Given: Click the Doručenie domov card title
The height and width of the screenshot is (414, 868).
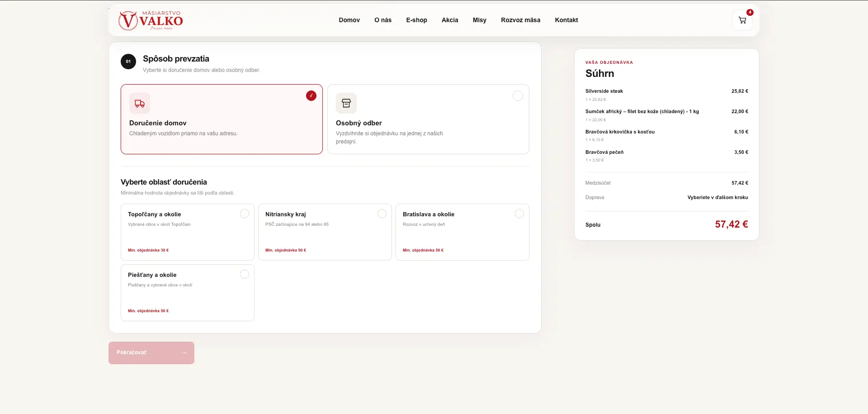Looking at the screenshot, I should [x=158, y=123].
